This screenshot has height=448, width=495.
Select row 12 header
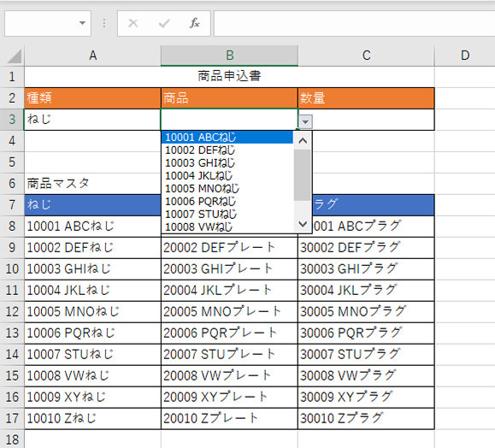[x=12, y=311]
